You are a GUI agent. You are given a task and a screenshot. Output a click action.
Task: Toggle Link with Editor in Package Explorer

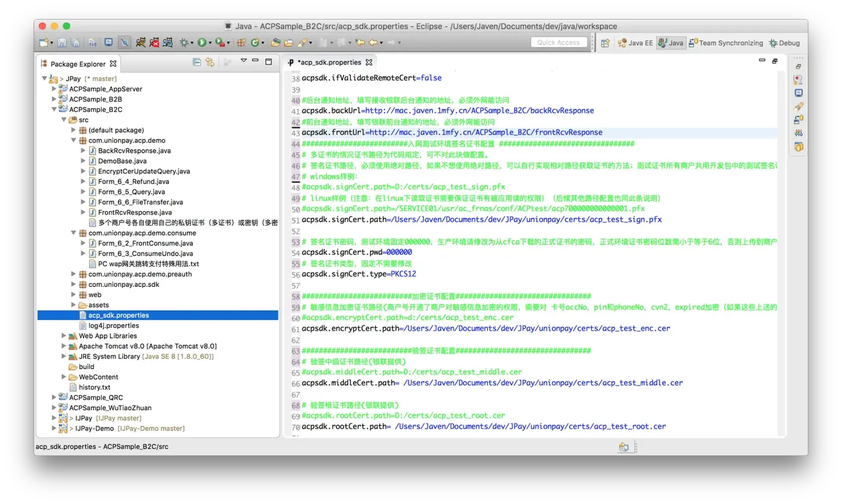coord(209,62)
